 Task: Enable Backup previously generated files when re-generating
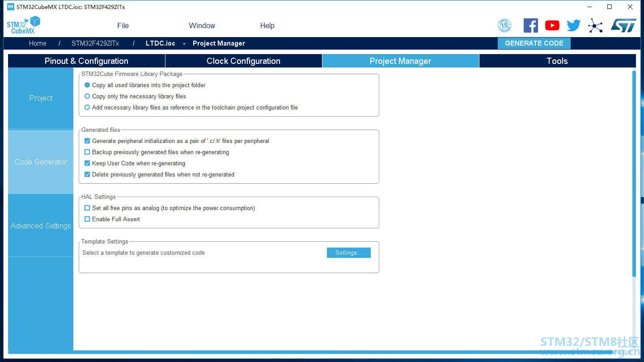point(87,152)
